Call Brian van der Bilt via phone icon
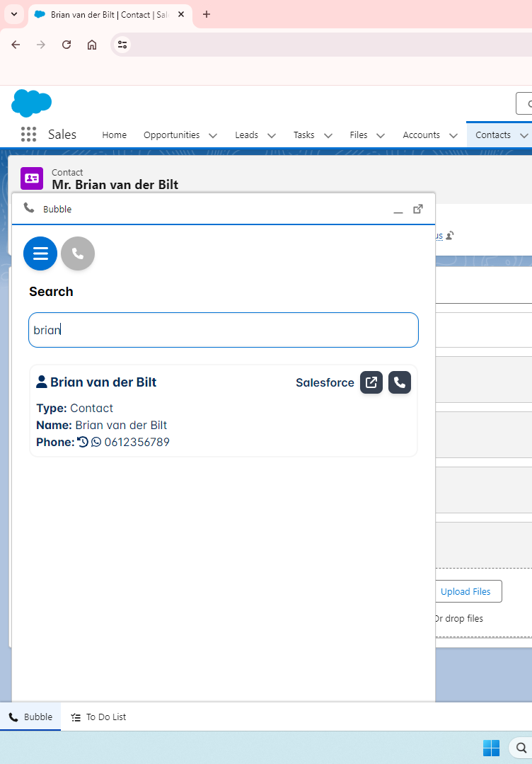Image resolution: width=532 pixels, height=764 pixels. (x=400, y=382)
